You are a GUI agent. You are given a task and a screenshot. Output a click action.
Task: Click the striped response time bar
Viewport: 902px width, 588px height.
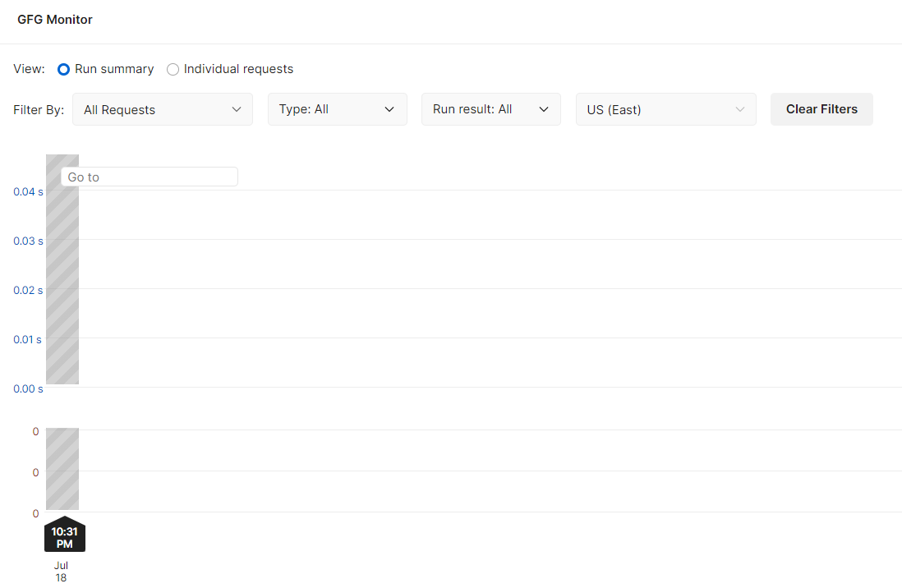coord(62,269)
